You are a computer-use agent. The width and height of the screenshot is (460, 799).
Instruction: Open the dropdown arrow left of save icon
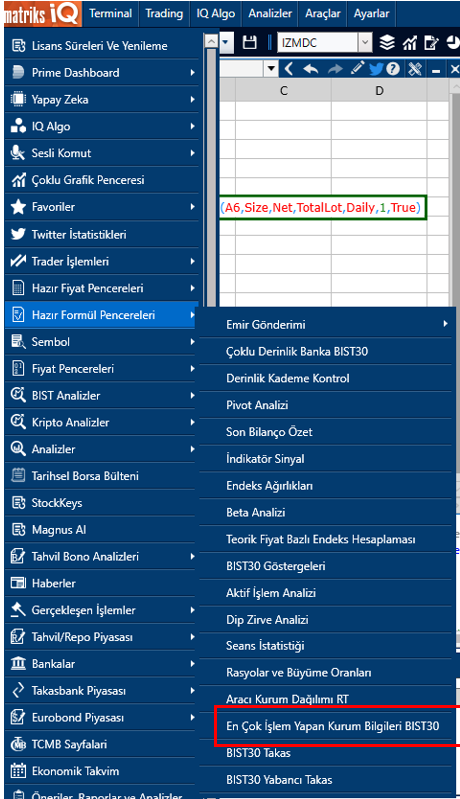coord(226,43)
